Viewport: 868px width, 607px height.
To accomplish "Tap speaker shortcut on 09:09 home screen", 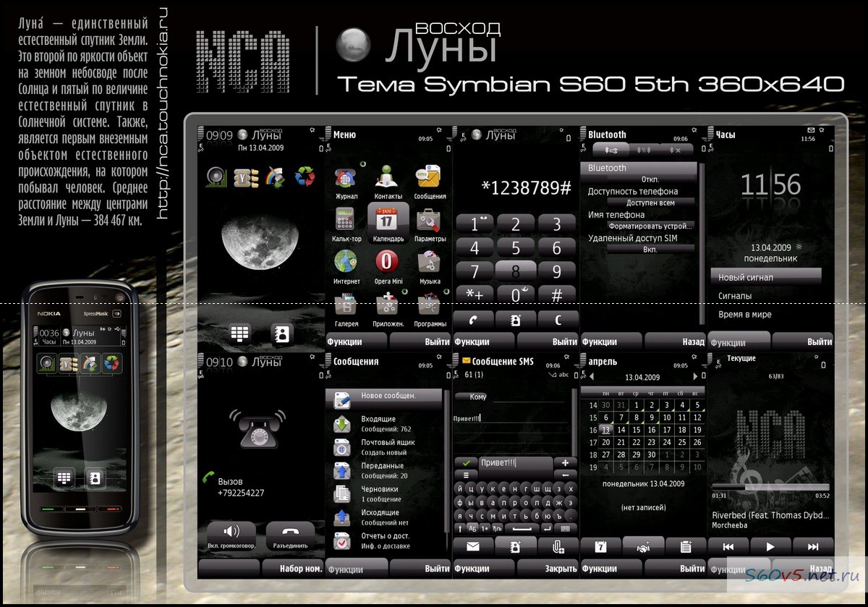I will click(216, 177).
